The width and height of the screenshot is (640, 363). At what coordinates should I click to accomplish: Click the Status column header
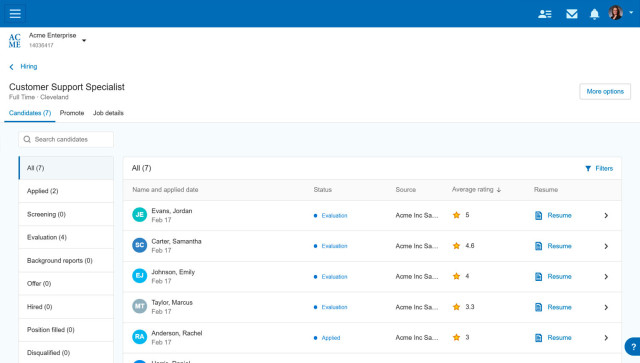[x=322, y=189]
